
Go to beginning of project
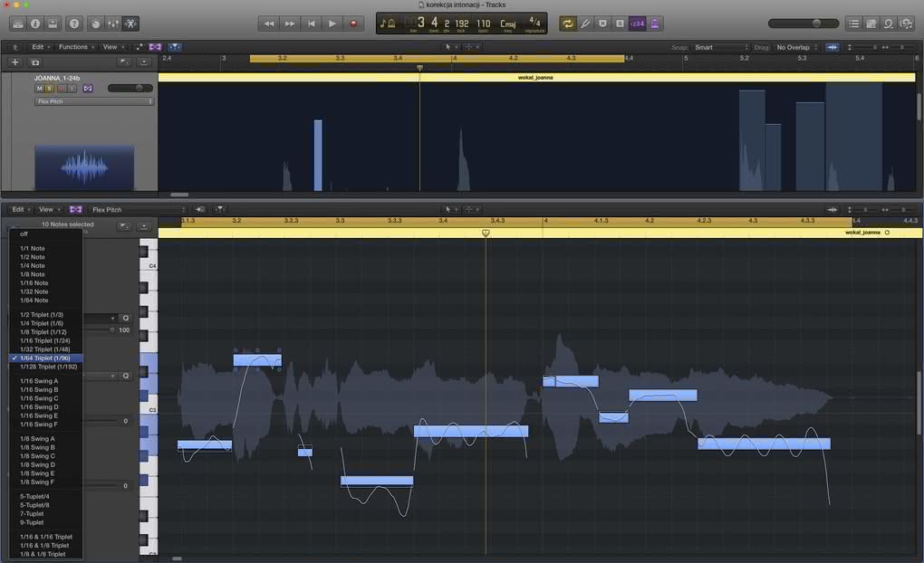pos(311,24)
